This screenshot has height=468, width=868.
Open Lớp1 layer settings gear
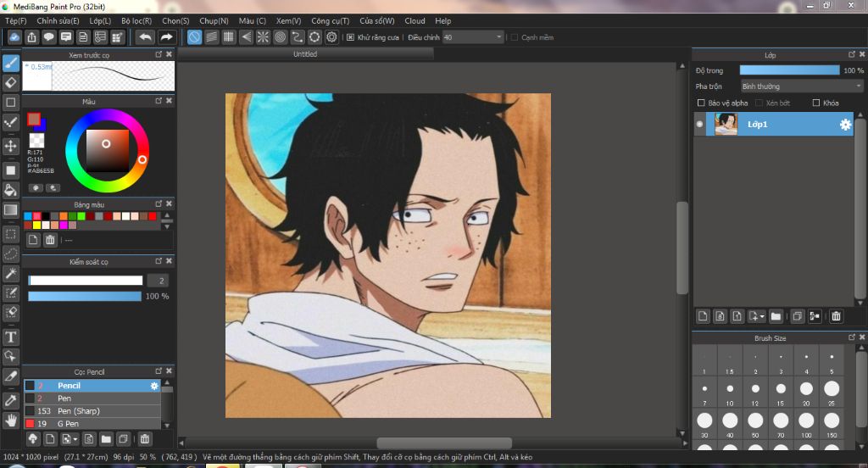(845, 125)
